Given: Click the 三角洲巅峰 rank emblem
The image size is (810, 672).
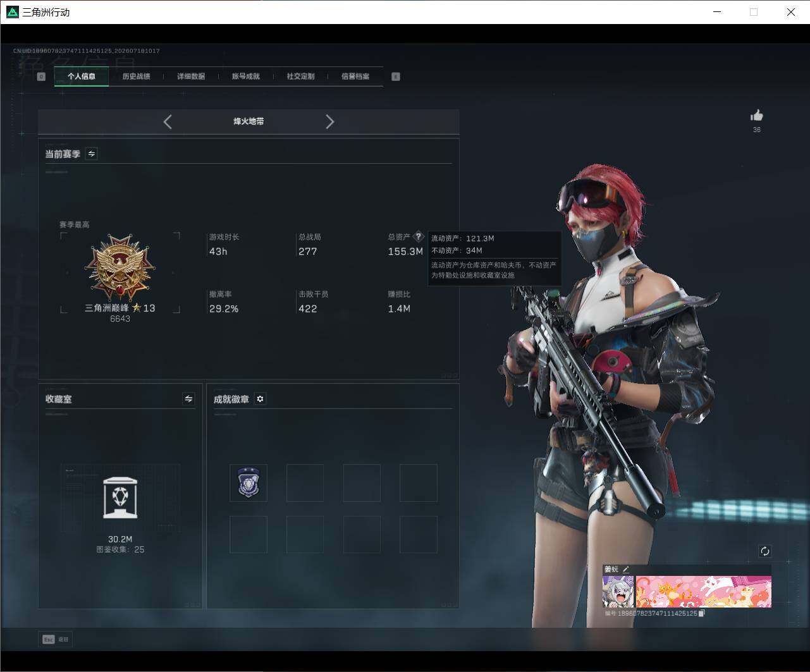Looking at the screenshot, I should [x=120, y=267].
